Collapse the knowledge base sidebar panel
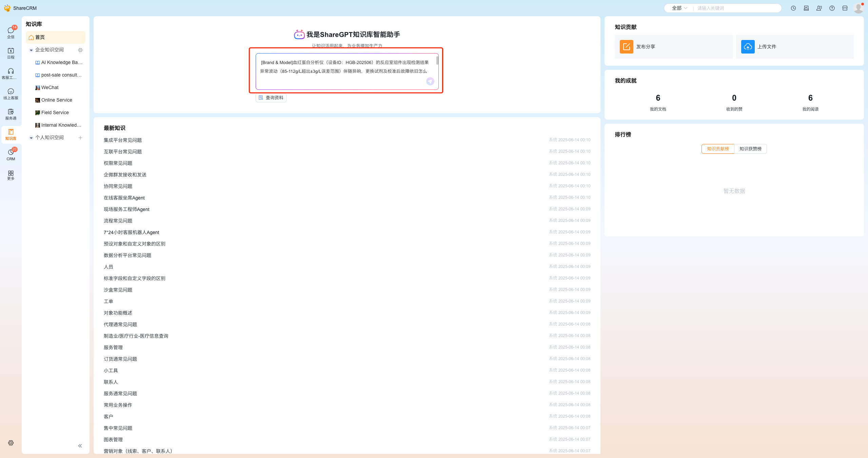The width and height of the screenshot is (868, 458). tap(80, 446)
